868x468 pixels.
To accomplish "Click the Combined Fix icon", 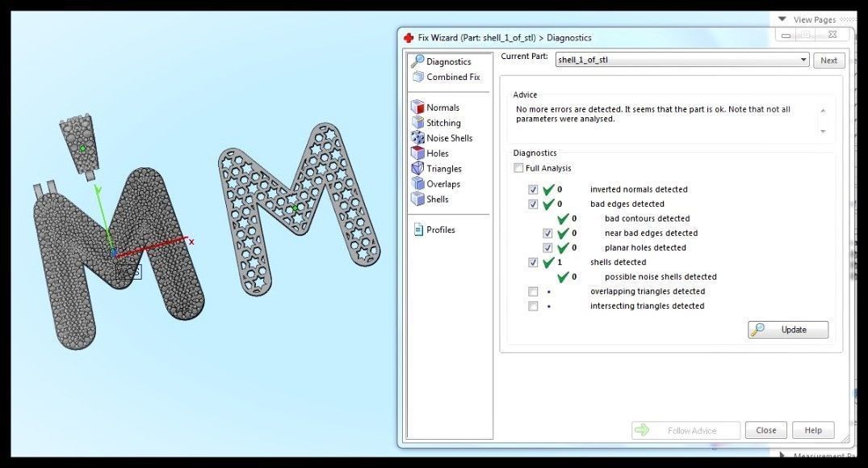I will pos(418,77).
